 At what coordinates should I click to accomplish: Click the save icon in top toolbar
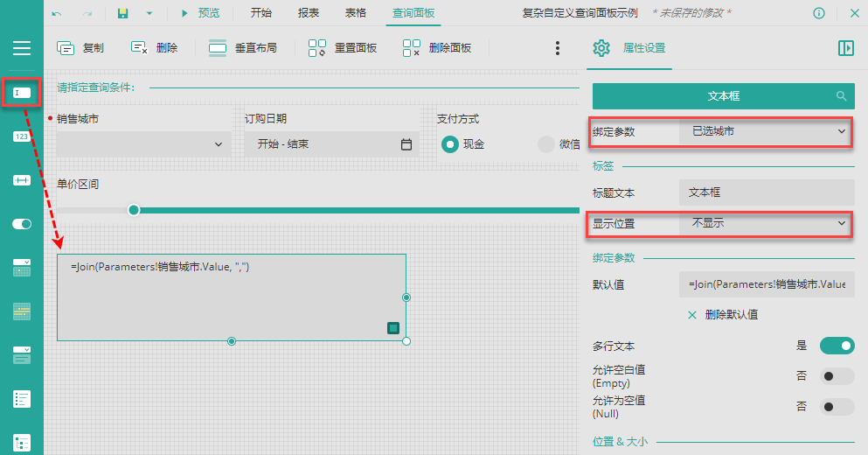123,13
